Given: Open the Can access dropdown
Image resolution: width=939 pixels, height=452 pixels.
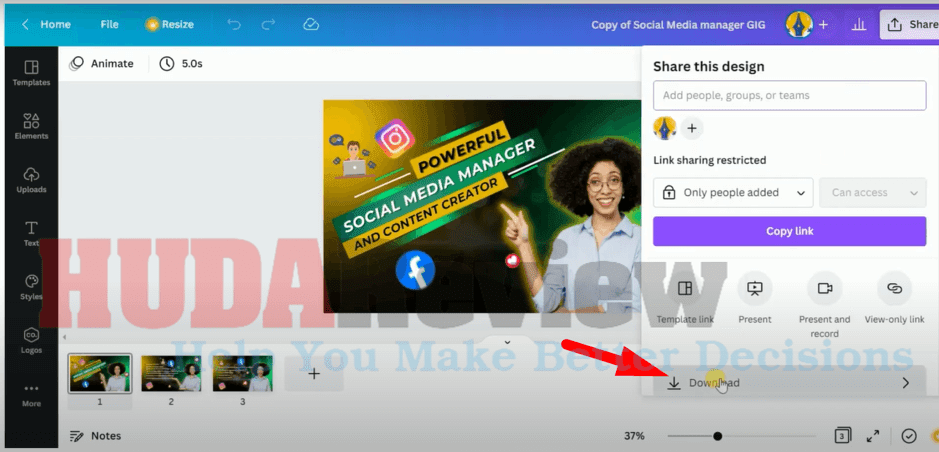Looking at the screenshot, I should coord(873,193).
